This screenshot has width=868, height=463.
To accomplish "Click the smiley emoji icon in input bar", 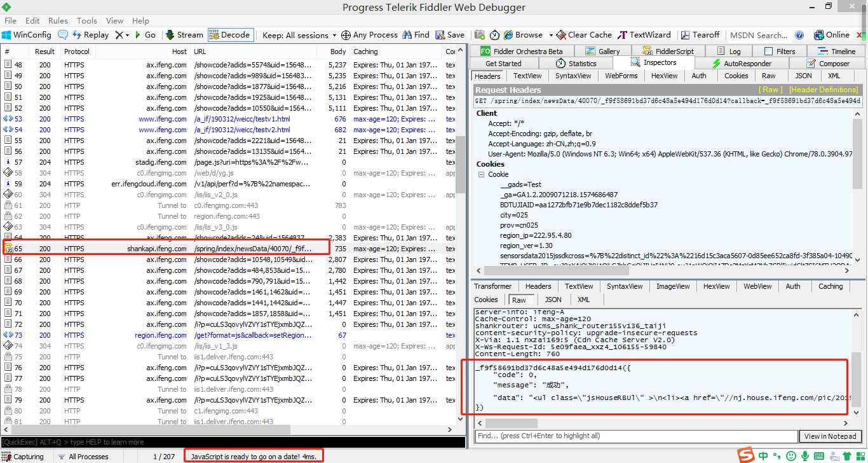I will 790,456.
